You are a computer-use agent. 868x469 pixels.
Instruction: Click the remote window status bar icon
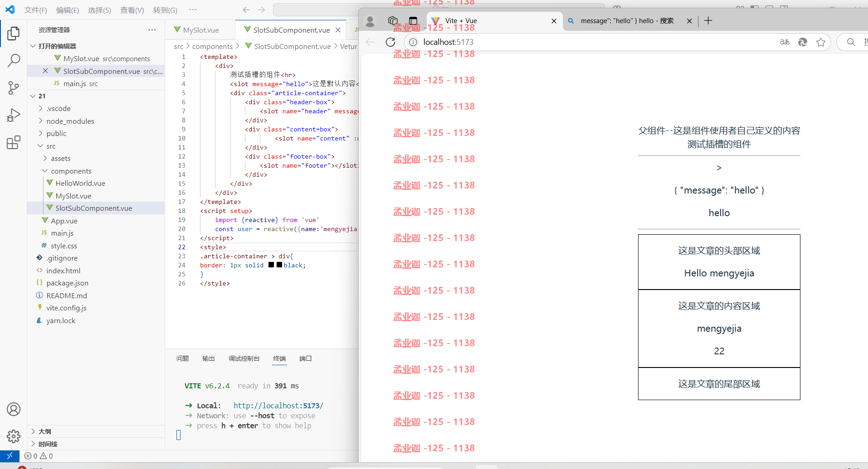coord(10,456)
